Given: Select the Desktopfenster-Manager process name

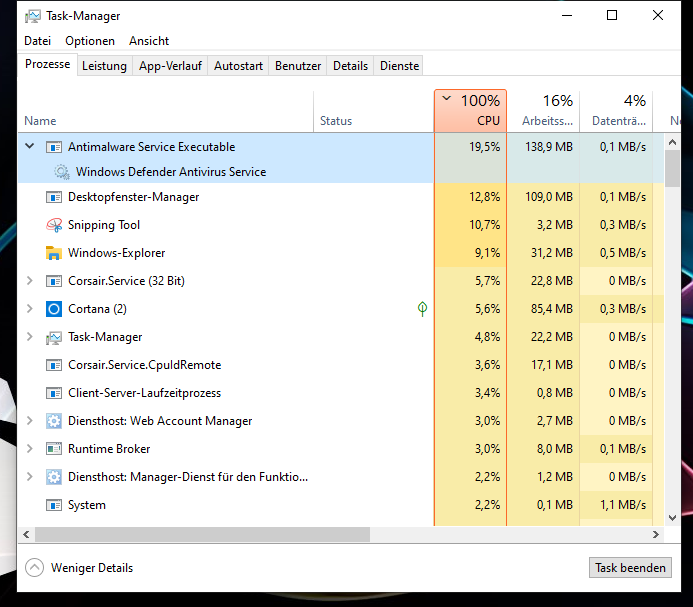Looking at the screenshot, I should pyautogui.click(x=133, y=197).
